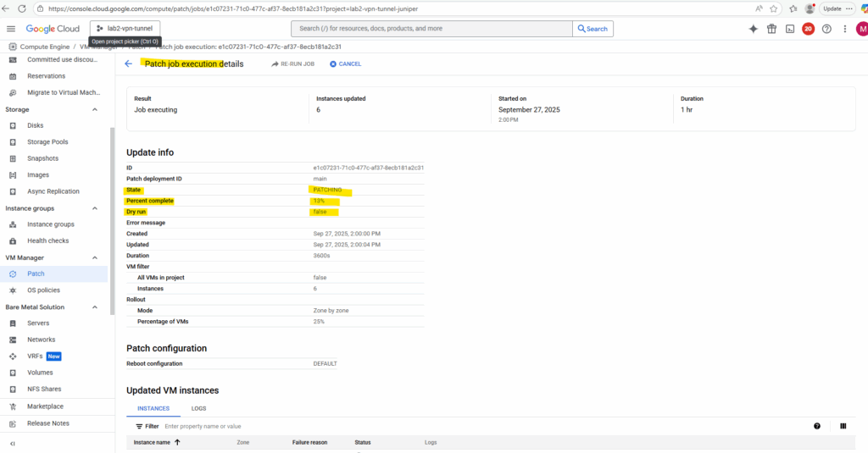
Task: Open the column display options icon
Action: tap(843, 426)
